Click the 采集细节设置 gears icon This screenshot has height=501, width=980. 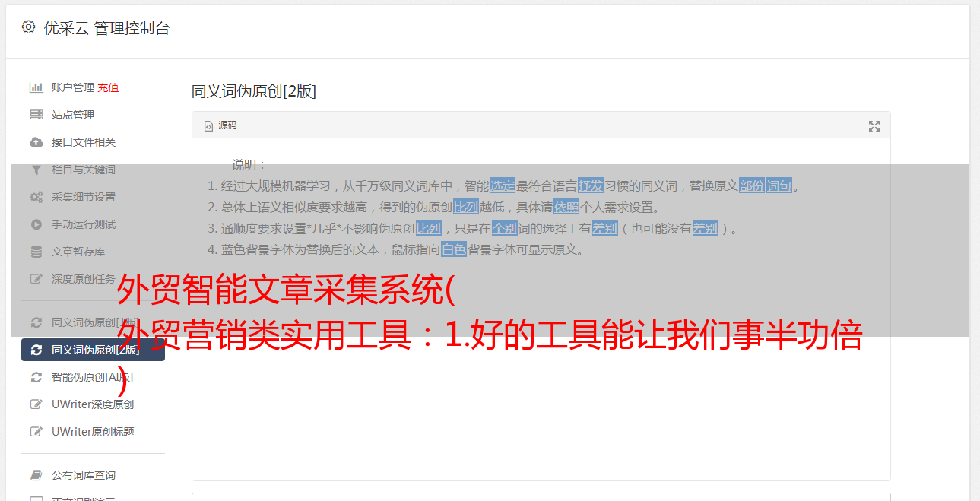click(36, 197)
